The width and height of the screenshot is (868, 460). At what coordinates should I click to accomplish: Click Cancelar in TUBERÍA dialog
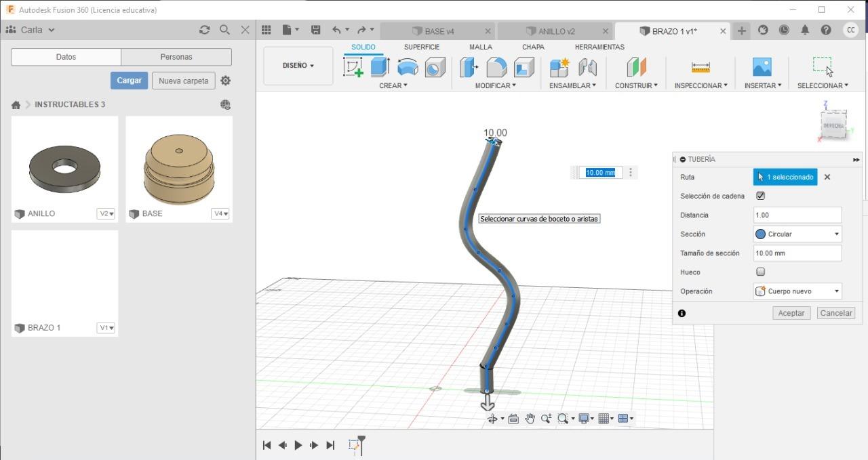pyautogui.click(x=835, y=313)
